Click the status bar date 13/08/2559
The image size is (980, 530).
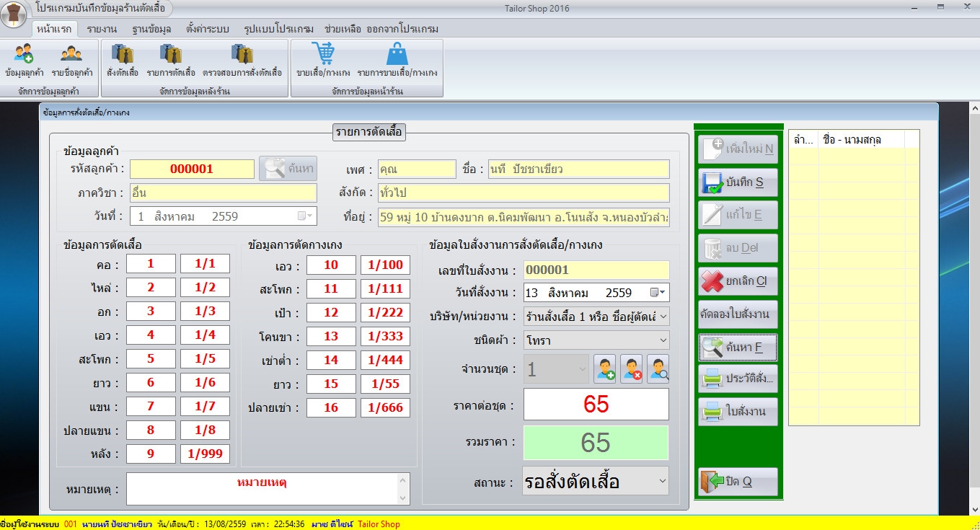point(225,524)
